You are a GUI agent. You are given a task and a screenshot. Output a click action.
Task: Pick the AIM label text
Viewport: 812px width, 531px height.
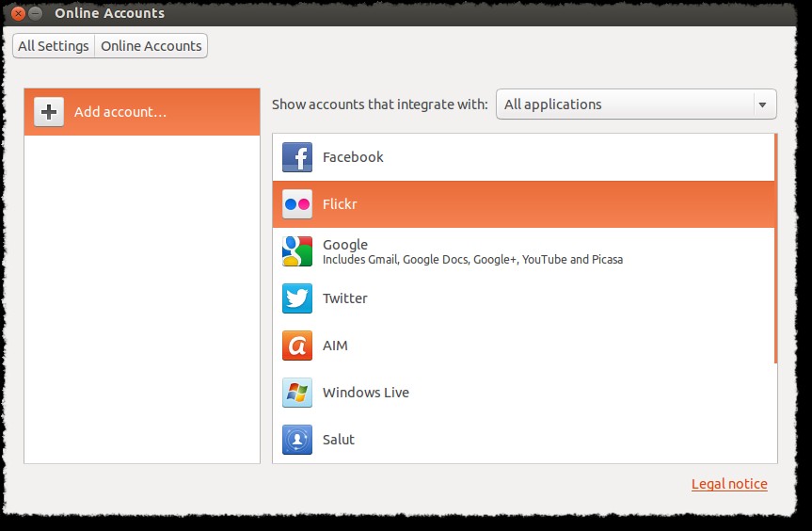(x=335, y=346)
